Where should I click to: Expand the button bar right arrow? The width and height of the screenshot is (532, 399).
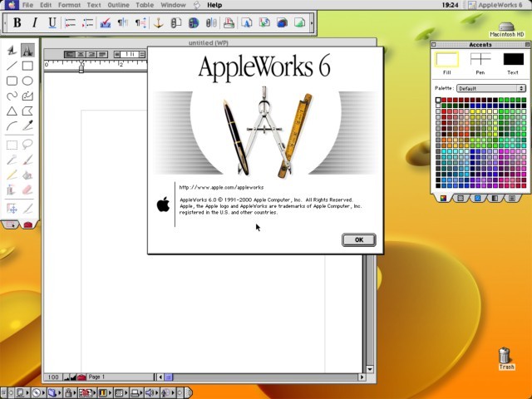312,23
